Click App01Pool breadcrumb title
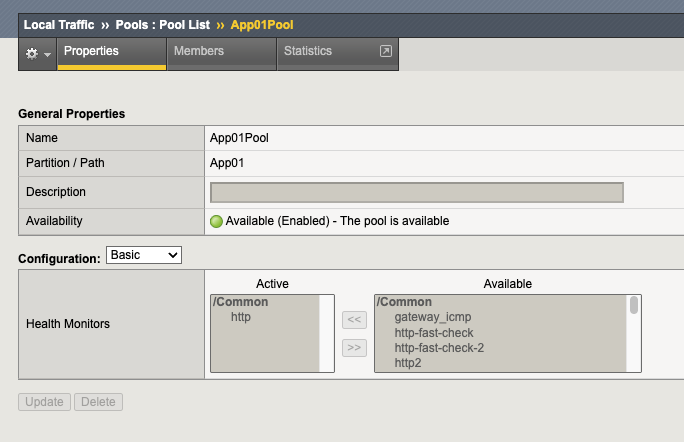The width and height of the screenshot is (684, 442). tap(262, 25)
